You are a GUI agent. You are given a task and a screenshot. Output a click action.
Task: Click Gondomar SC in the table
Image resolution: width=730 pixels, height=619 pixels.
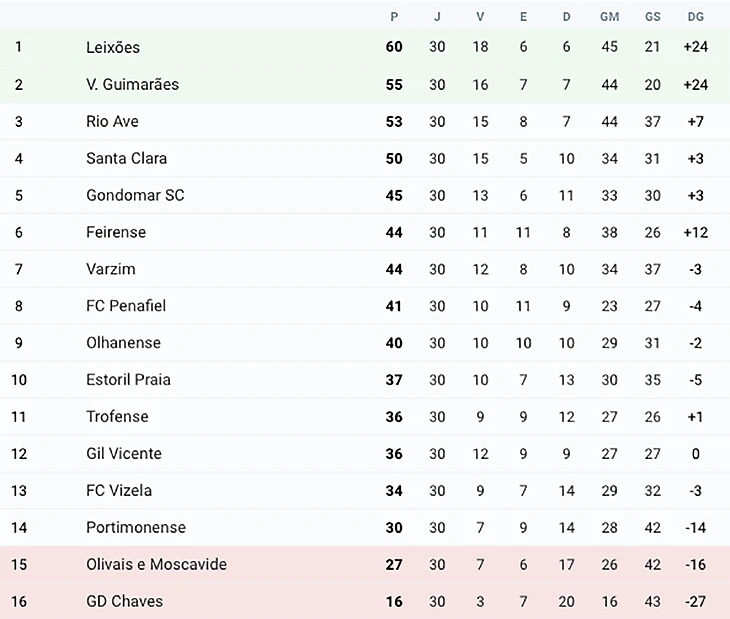135,195
